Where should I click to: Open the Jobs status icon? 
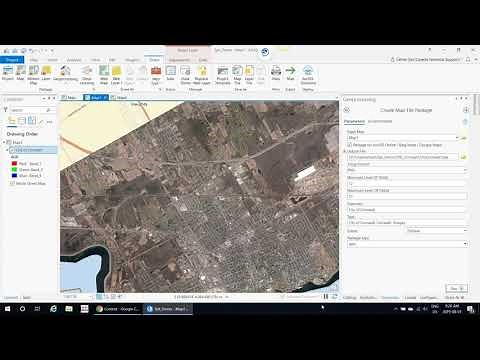(x=171, y=71)
